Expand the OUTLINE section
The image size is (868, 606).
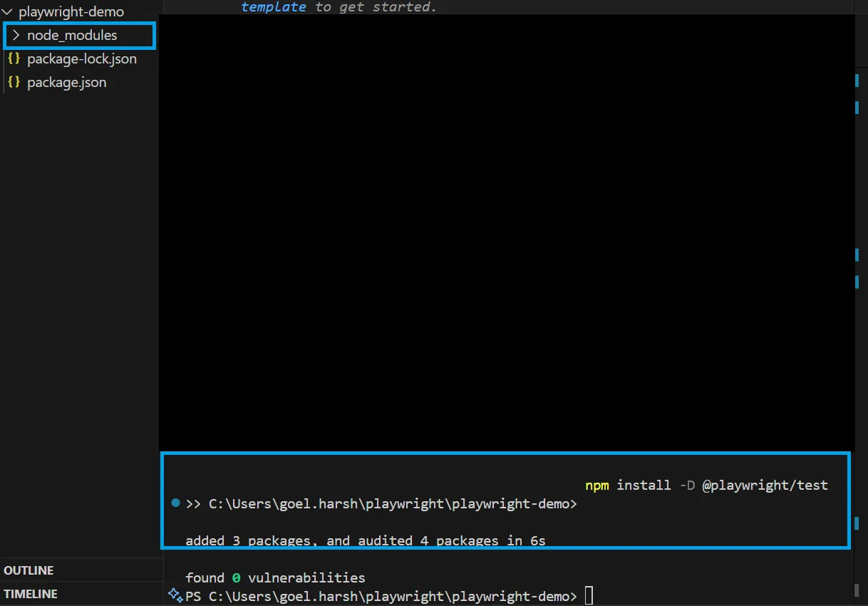tap(29, 570)
